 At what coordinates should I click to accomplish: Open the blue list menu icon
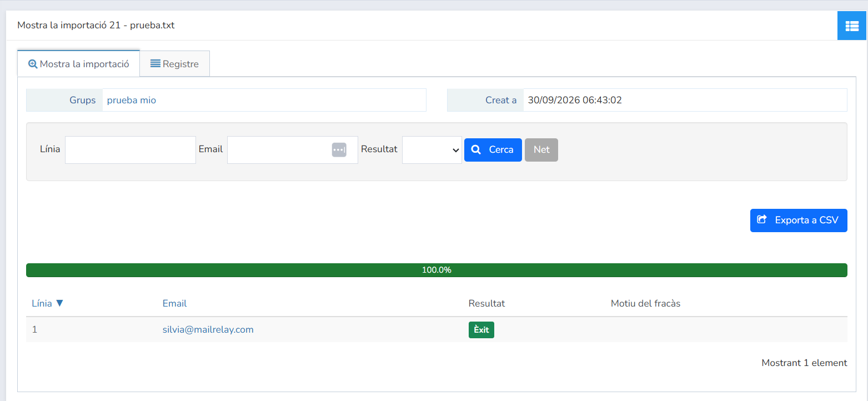(x=852, y=26)
